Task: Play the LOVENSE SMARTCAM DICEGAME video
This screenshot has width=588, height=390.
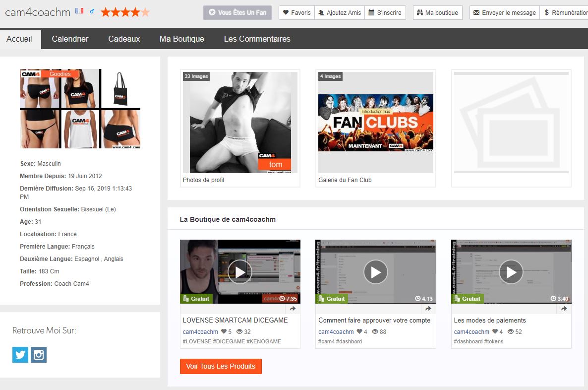Action: pyautogui.click(x=240, y=272)
